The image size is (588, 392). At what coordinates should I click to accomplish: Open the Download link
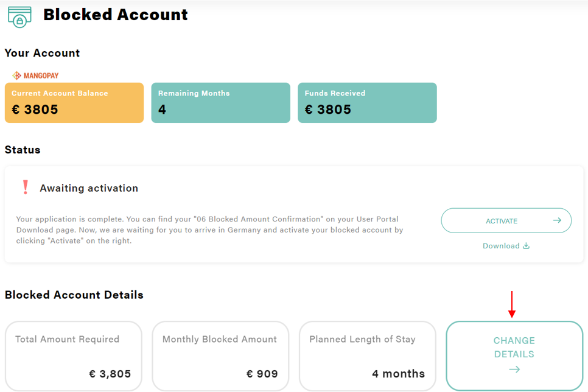click(502, 246)
